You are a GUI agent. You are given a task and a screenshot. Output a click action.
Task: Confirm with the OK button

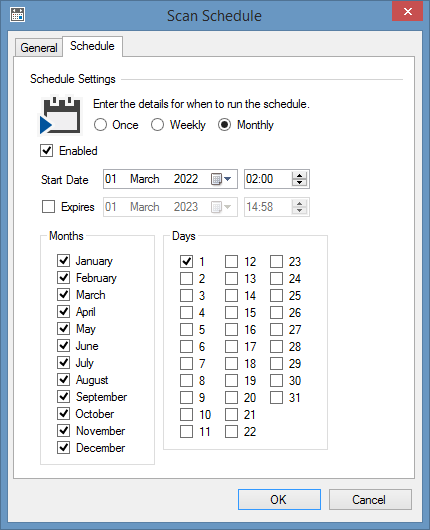[279, 499]
